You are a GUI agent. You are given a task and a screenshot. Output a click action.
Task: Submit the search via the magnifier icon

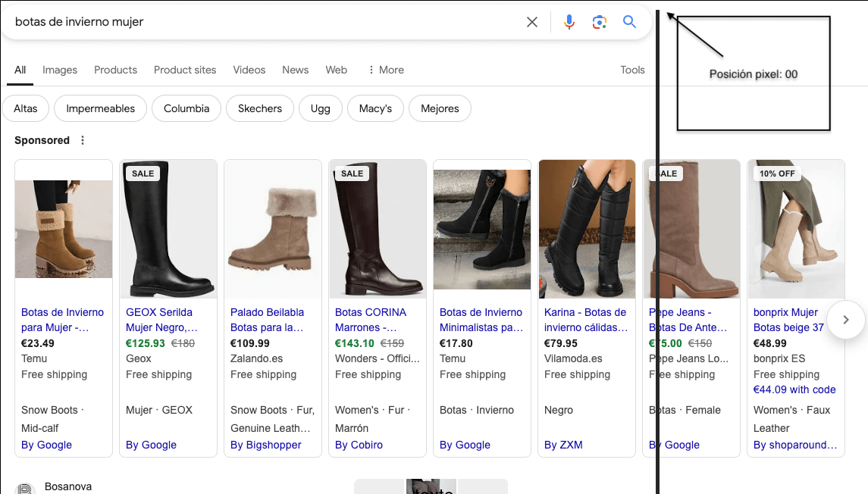click(x=629, y=22)
